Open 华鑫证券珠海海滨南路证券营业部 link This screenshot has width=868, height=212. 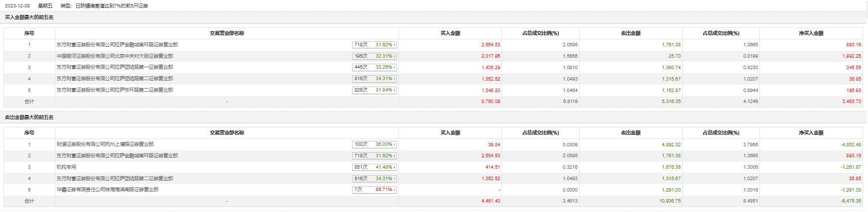pyautogui.click(x=108, y=190)
